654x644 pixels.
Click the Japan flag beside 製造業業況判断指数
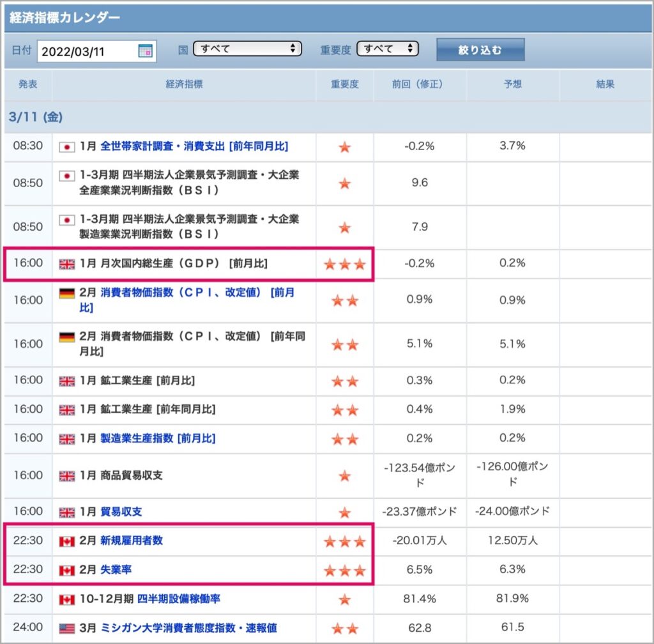[66, 220]
